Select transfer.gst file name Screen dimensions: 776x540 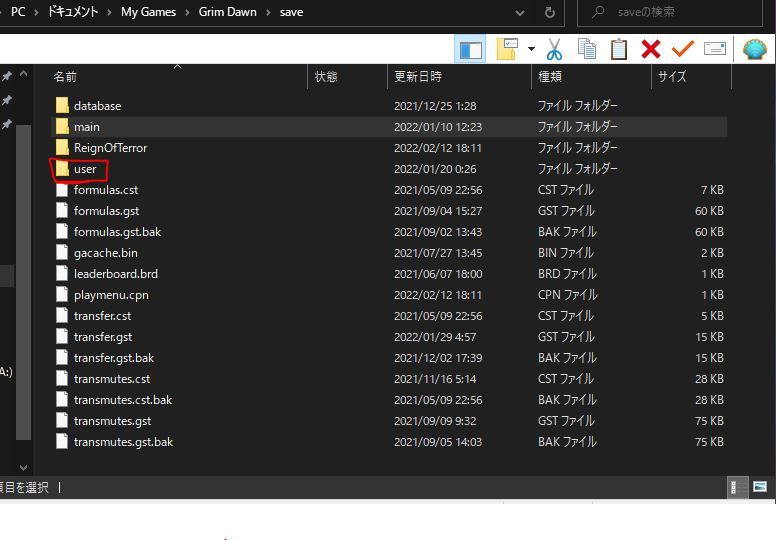click(x=103, y=337)
